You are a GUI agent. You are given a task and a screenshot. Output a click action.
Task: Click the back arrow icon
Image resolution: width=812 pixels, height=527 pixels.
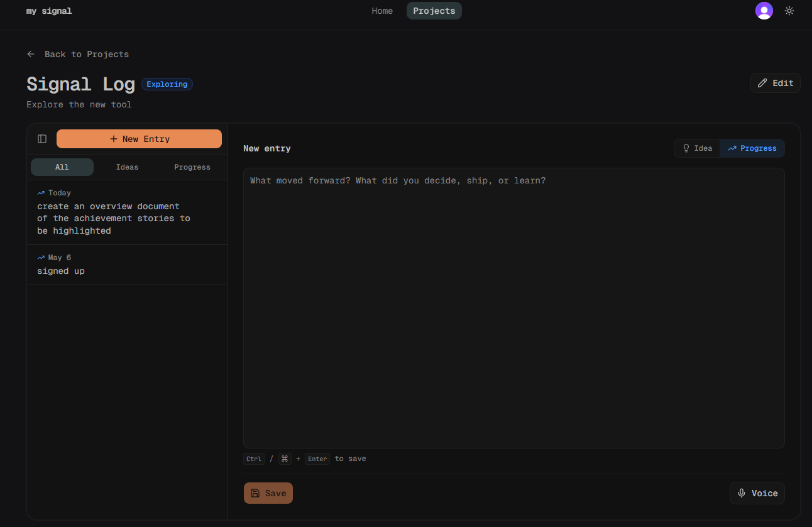[x=31, y=54]
